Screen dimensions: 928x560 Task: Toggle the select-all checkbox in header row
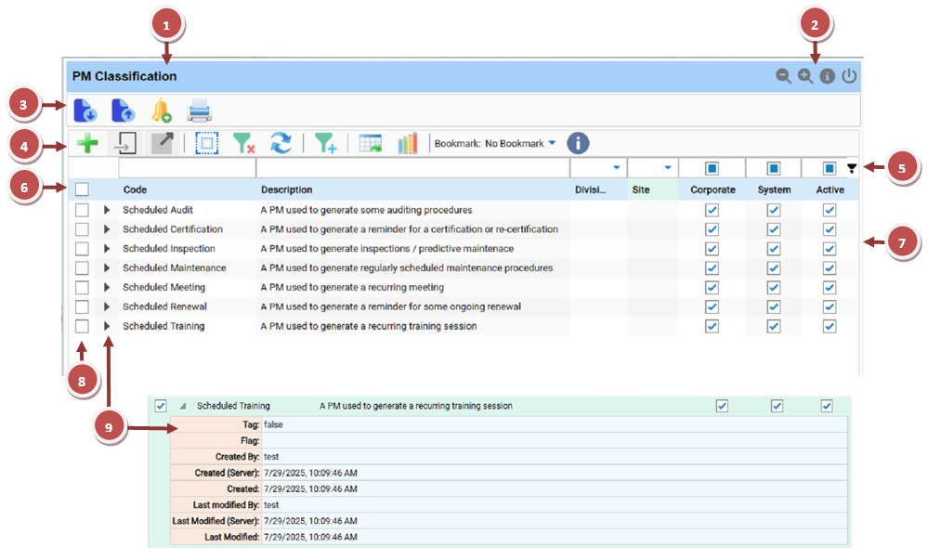[x=82, y=189]
